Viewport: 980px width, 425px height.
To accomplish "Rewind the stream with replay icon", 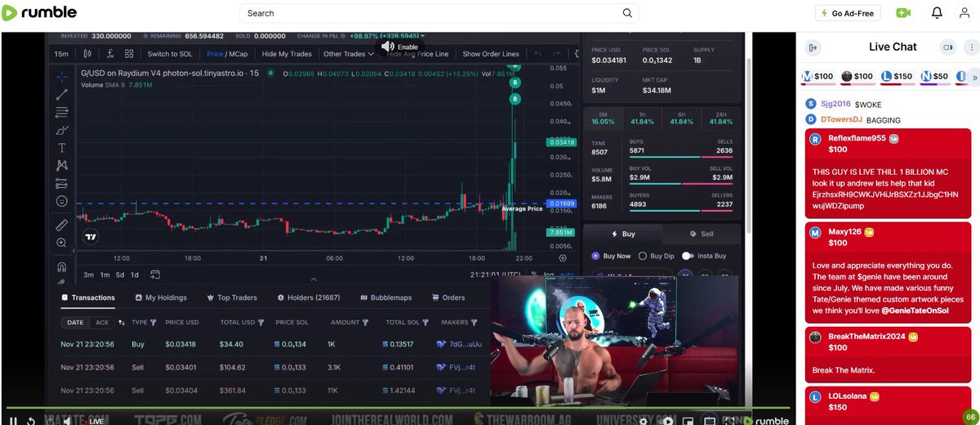I will (31, 421).
